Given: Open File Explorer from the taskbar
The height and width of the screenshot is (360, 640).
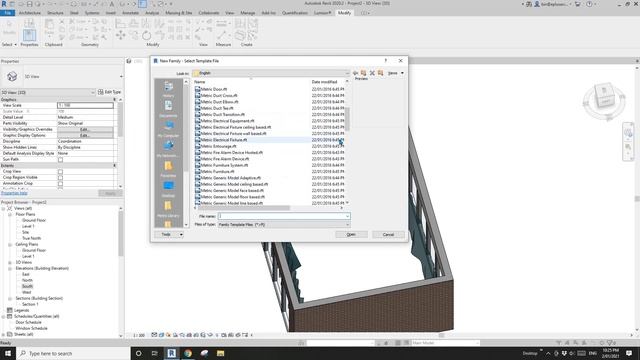Looking at the screenshot, I should tap(220, 353).
